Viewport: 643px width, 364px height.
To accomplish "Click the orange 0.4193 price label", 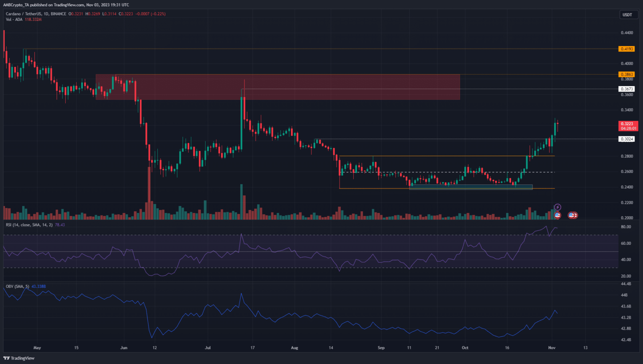I will tap(626, 49).
